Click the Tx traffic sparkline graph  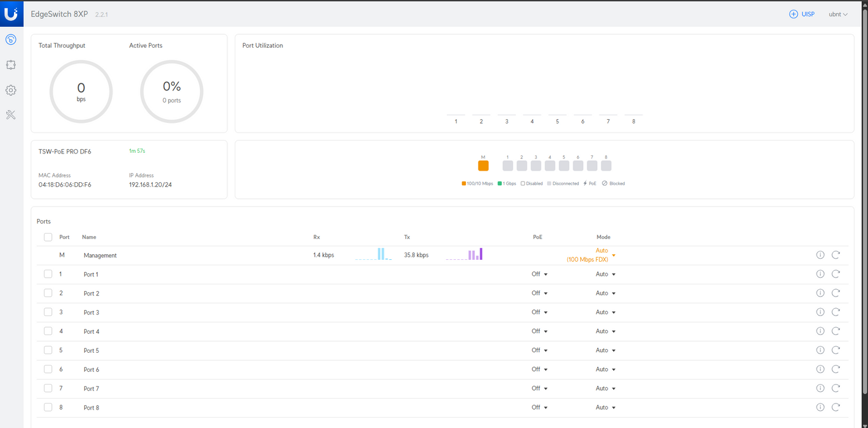[465, 254]
